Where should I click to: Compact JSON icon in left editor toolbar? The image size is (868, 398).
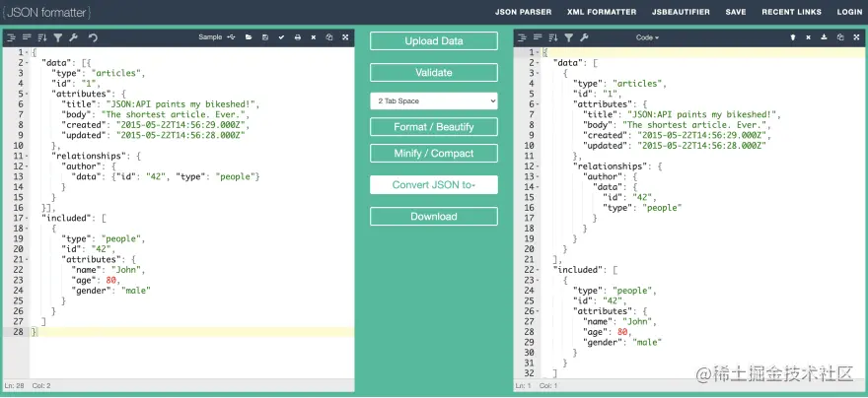27,37
